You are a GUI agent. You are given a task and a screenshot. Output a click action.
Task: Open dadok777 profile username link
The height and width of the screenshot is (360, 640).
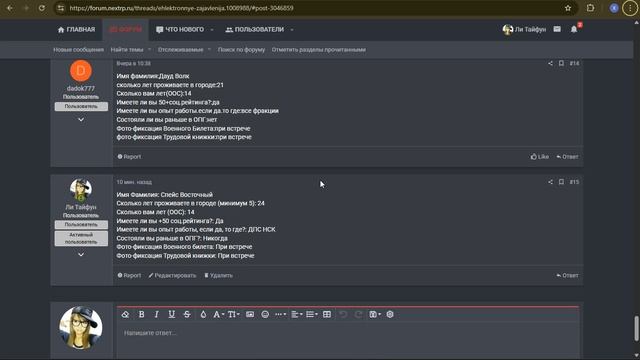click(81, 89)
